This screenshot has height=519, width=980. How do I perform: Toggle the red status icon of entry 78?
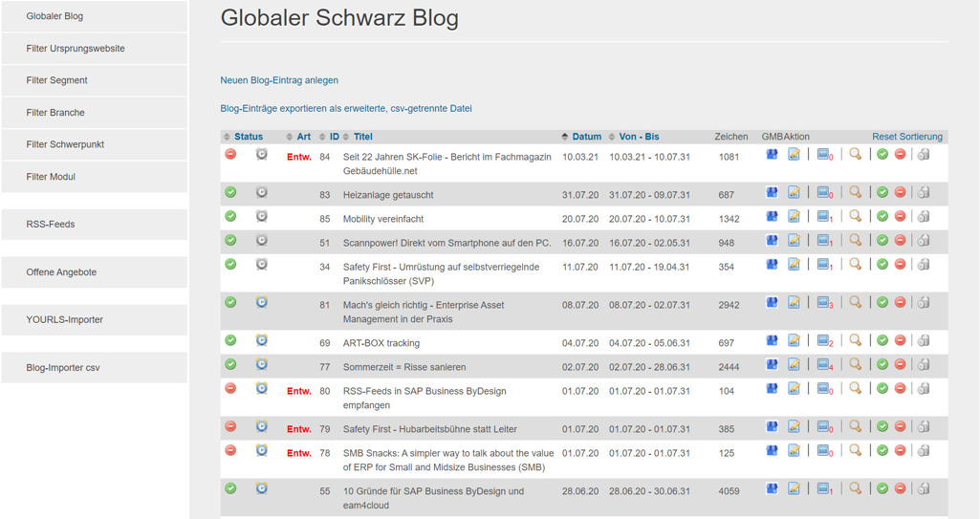230,451
